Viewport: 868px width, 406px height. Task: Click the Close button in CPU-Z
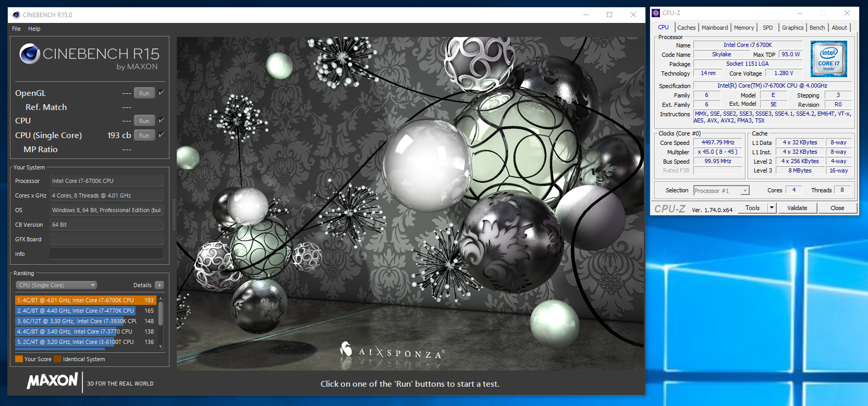pyautogui.click(x=837, y=208)
